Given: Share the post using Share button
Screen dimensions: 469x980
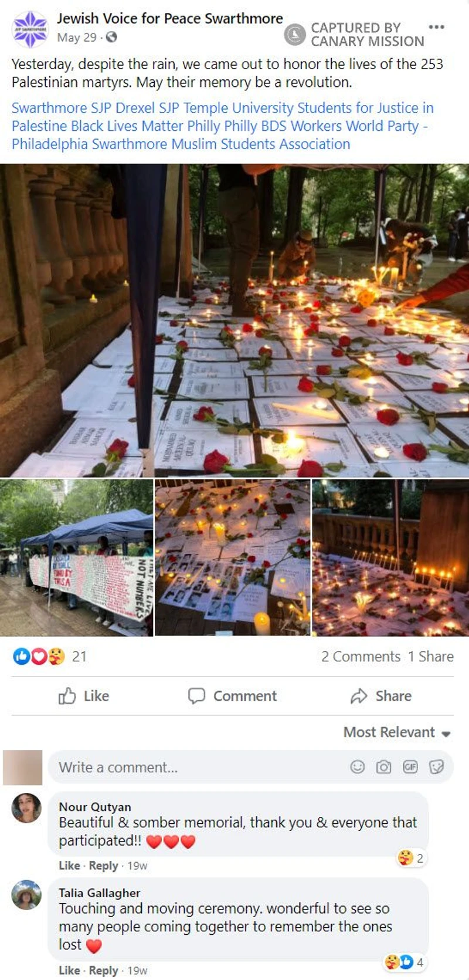Looking at the screenshot, I should [381, 696].
